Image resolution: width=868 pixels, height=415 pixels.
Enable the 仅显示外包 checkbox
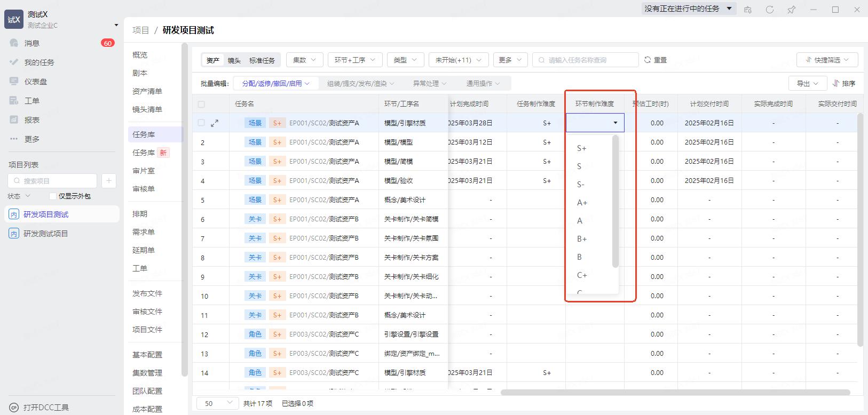[x=53, y=196]
